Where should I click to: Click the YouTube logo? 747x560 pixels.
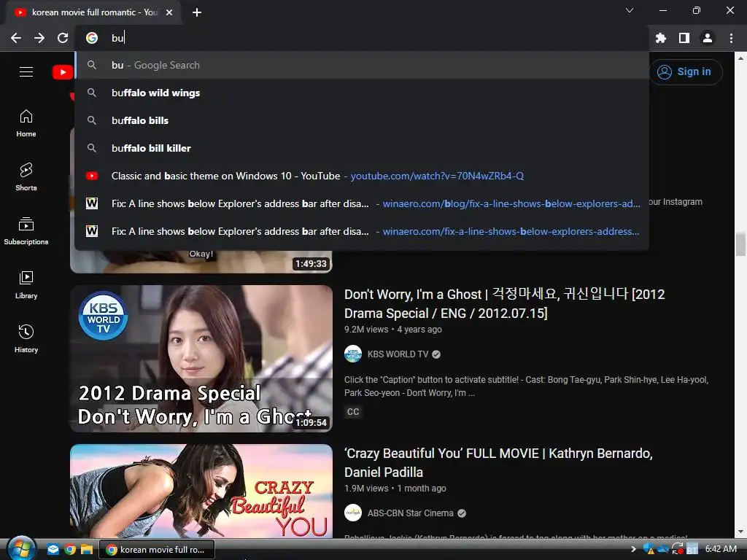pyautogui.click(x=63, y=72)
